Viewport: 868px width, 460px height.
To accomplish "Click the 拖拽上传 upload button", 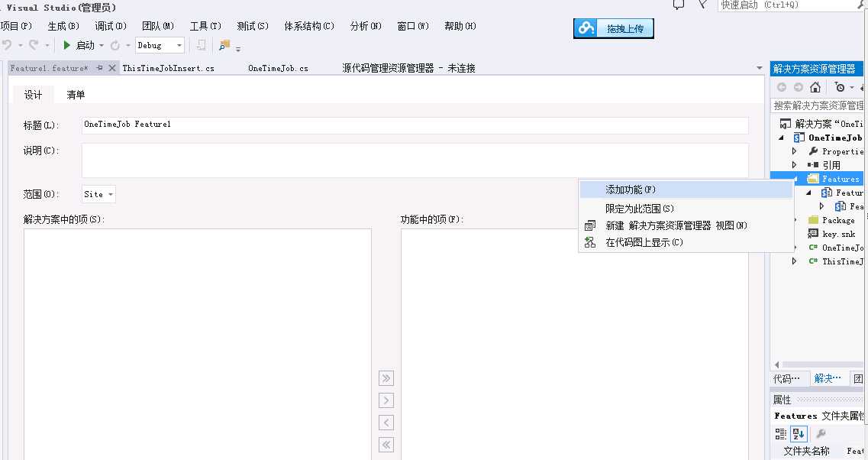I will coord(613,28).
